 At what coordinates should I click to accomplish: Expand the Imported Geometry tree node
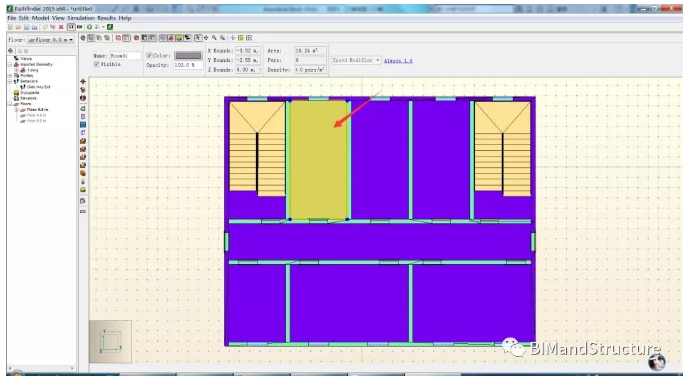(x=10, y=64)
